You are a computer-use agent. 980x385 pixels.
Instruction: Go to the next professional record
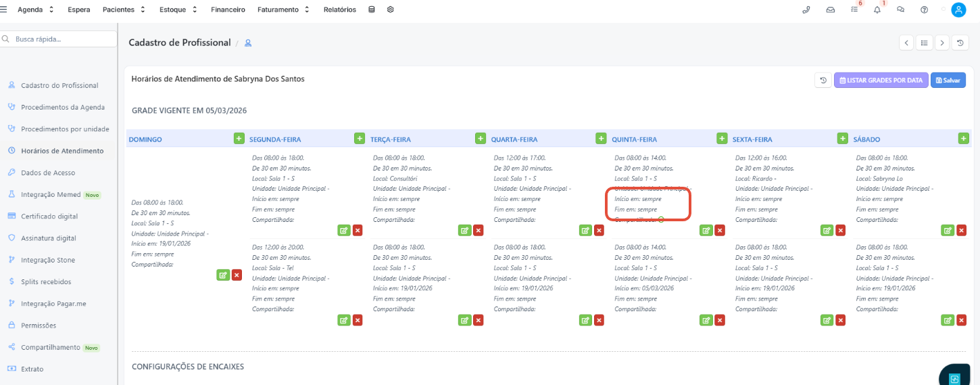point(942,43)
